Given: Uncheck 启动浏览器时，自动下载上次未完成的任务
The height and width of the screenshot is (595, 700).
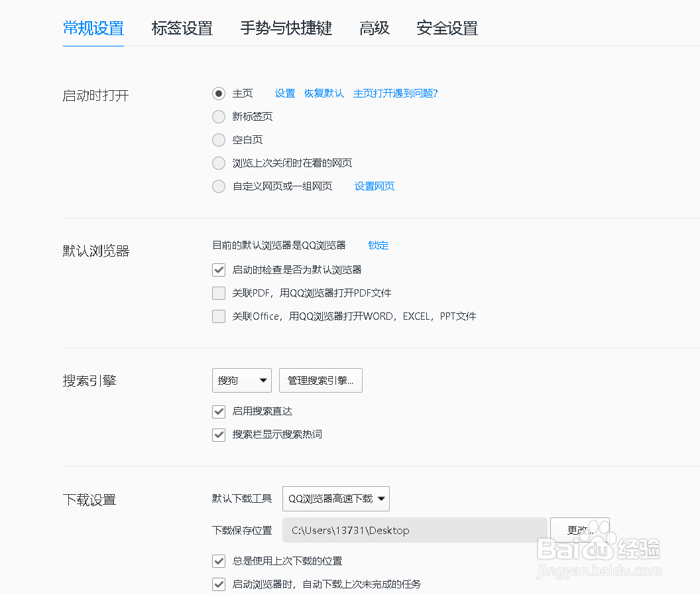Looking at the screenshot, I should 219,584.
